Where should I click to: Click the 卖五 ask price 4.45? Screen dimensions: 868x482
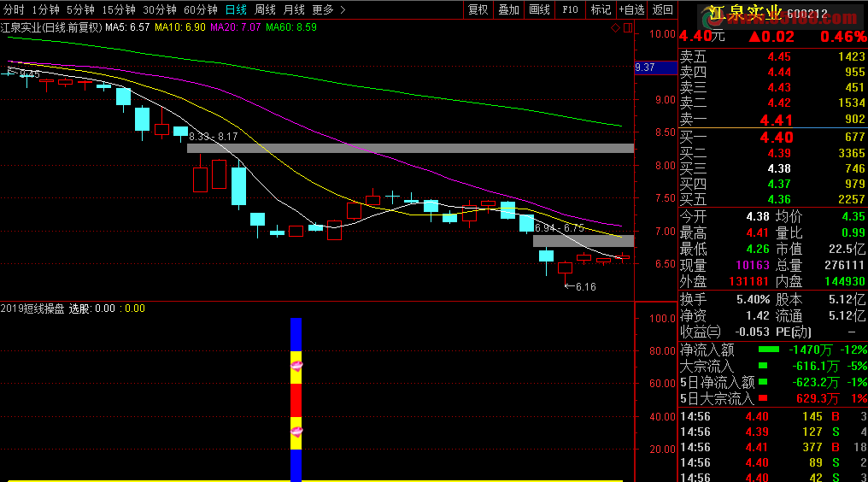pos(779,56)
